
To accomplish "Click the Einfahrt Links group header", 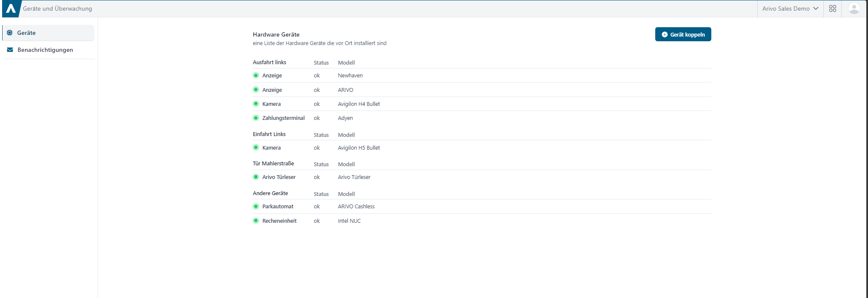I will 269,134.
